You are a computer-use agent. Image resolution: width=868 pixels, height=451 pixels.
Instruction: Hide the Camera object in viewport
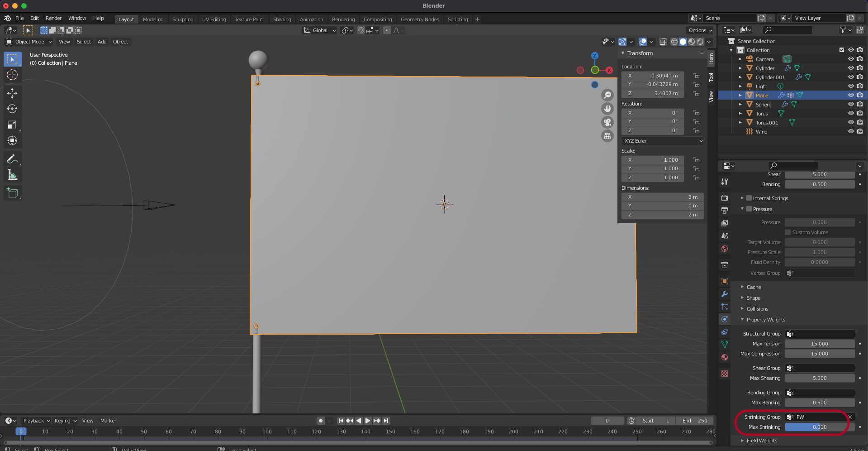[851, 59]
